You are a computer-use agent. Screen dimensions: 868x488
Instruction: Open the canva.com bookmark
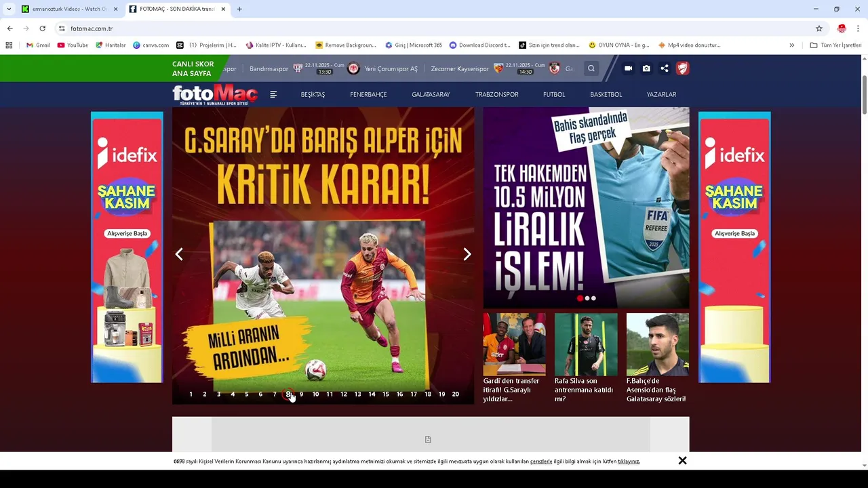(x=151, y=45)
